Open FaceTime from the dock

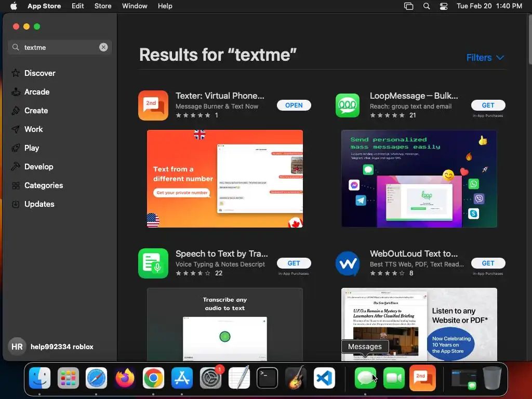click(394, 378)
